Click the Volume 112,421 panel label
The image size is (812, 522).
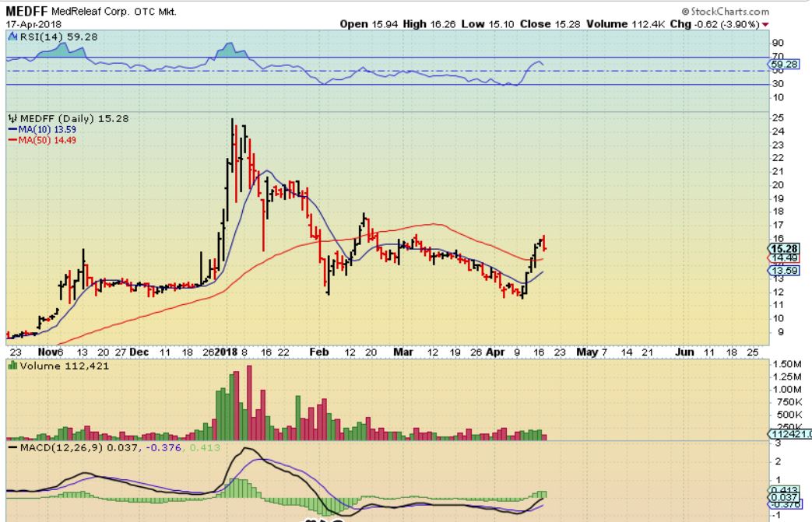click(x=64, y=366)
